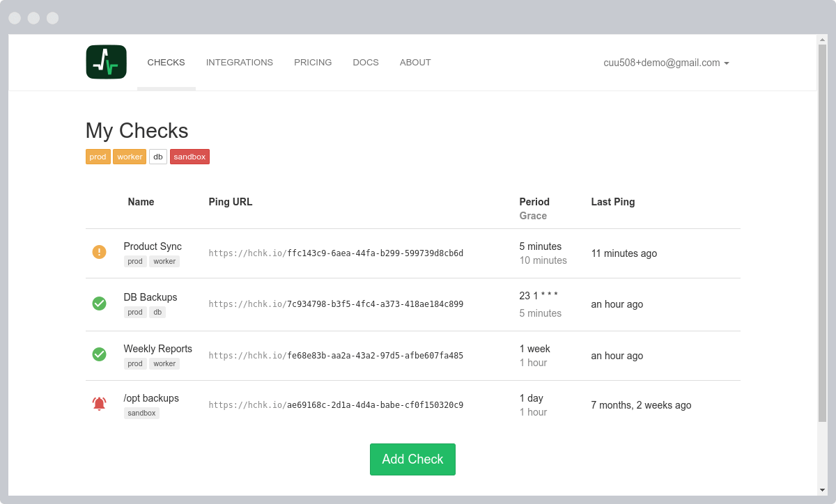Click the green checkmark icon for Weekly Reports

coord(99,355)
